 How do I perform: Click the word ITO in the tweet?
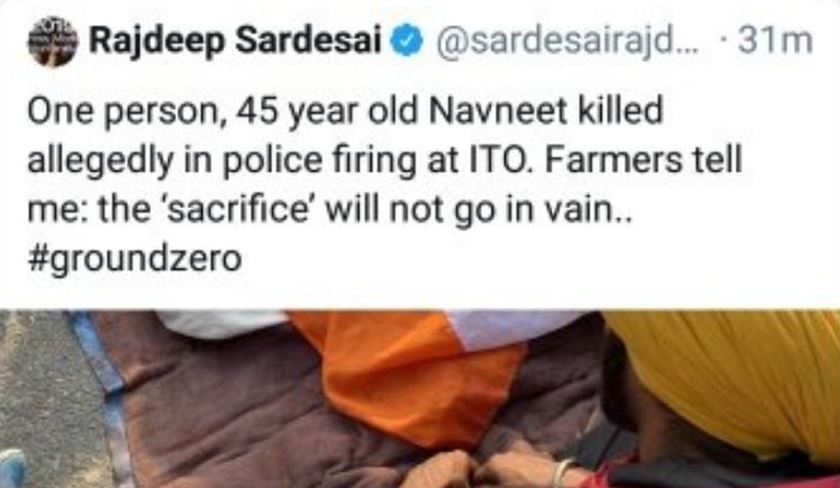(x=493, y=160)
